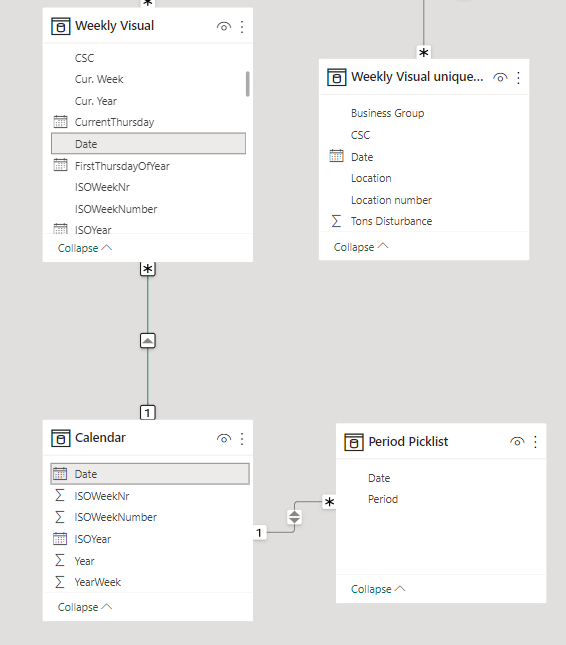Image resolution: width=566 pixels, height=645 pixels.
Task: Select Weekly Visual table header title
Action: tap(114, 26)
